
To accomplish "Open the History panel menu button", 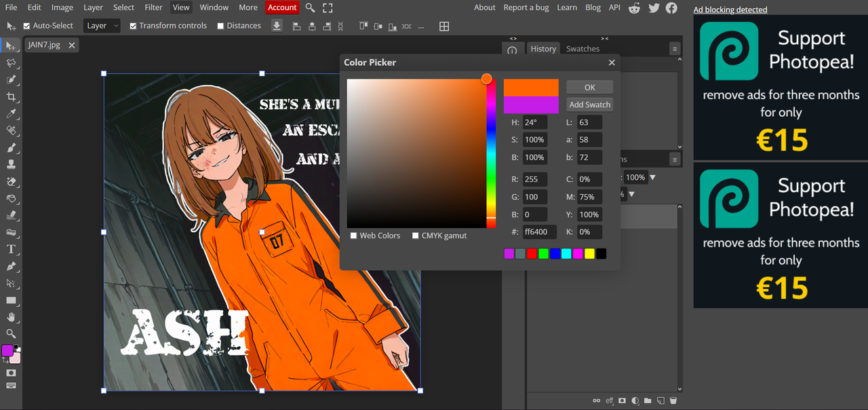I will (674, 49).
